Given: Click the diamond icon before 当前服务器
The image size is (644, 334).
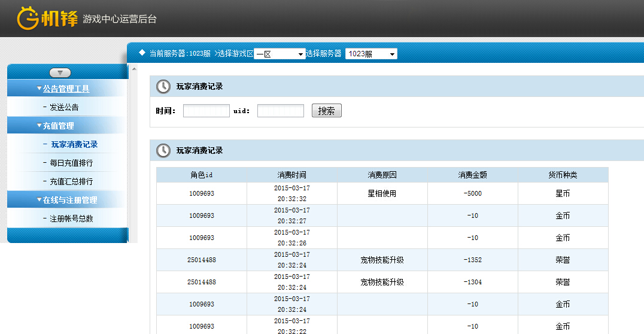Looking at the screenshot, I should tap(142, 53).
